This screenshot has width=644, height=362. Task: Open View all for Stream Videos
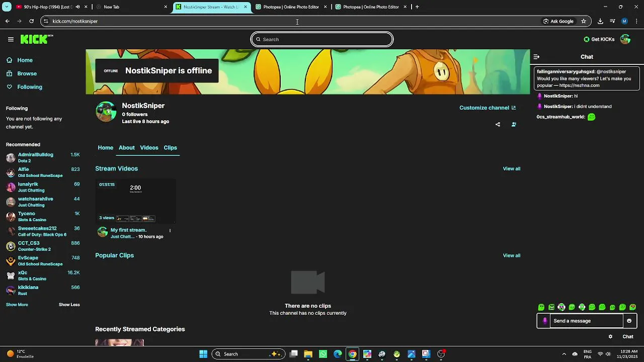511,169
